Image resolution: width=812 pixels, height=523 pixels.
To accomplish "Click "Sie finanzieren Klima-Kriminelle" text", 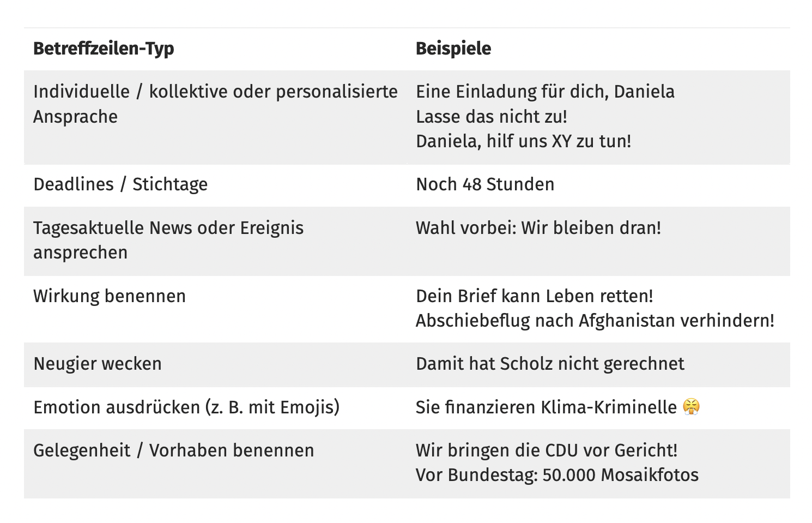I will pyautogui.click(x=546, y=407).
